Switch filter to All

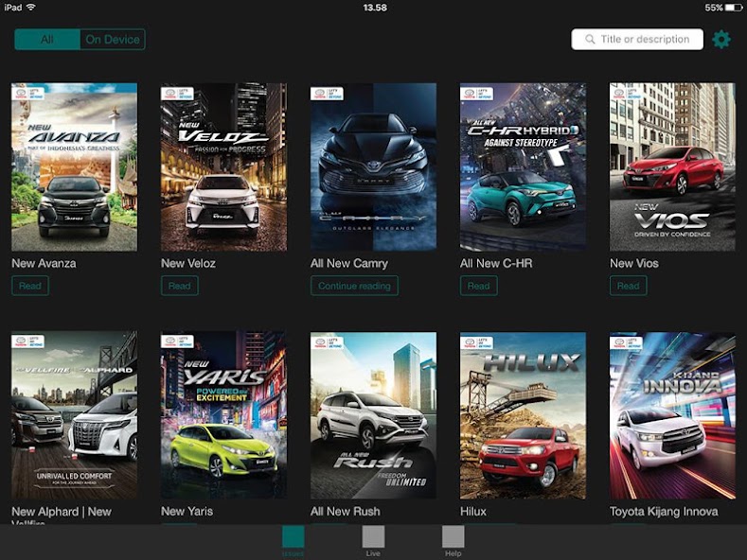pos(47,39)
